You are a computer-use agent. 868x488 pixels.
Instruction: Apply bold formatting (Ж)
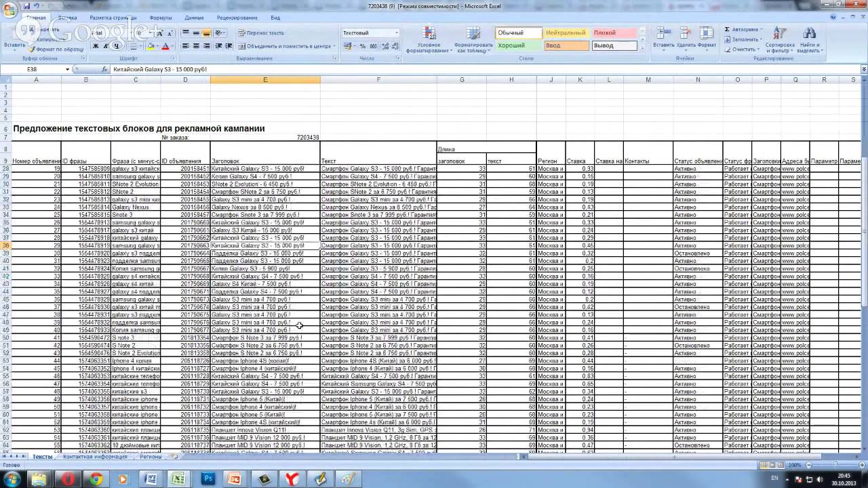coord(96,46)
